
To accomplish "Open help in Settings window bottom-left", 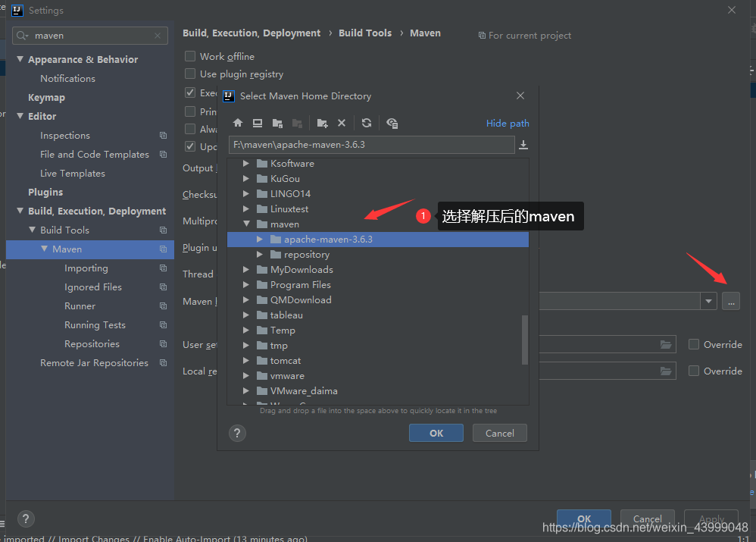I will tap(26, 519).
